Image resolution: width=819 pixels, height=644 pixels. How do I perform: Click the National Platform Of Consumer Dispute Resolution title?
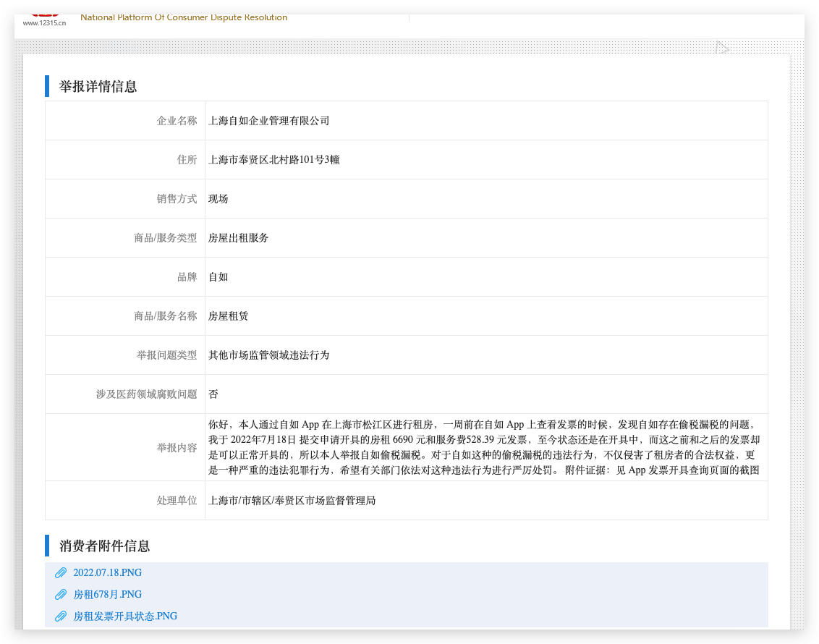click(x=184, y=18)
